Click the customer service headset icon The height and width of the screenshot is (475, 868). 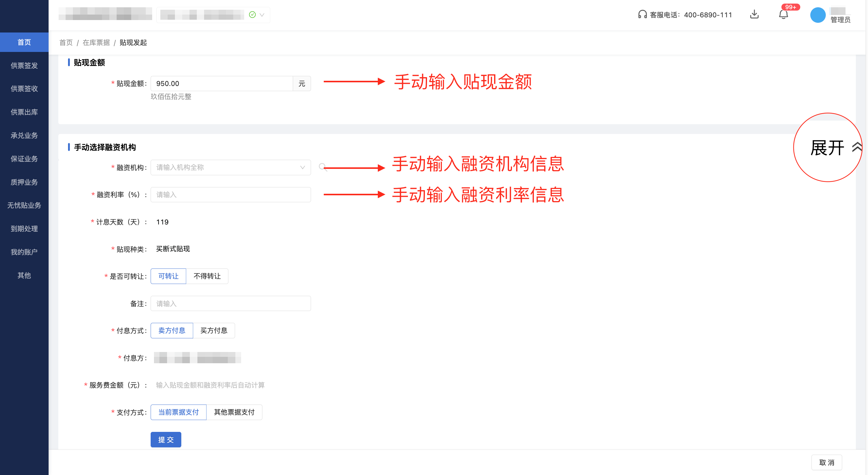pos(642,15)
